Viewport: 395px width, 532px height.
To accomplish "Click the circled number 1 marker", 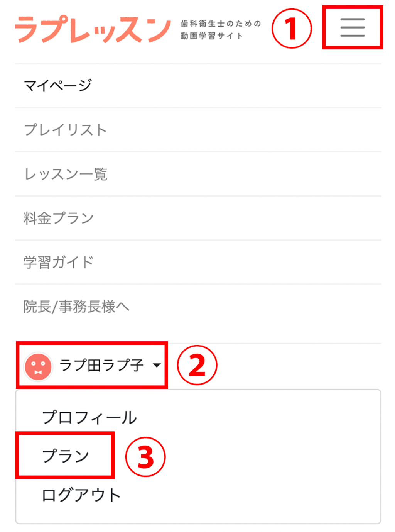I will point(292,29).
